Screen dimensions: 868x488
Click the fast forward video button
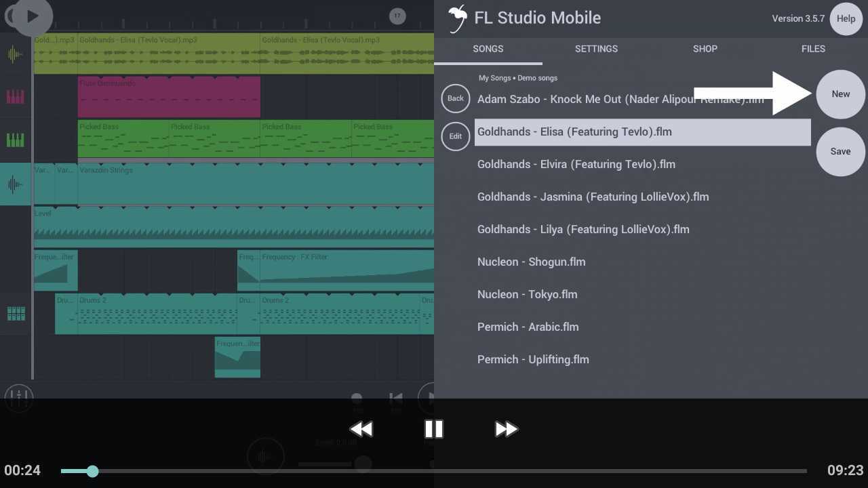point(506,429)
